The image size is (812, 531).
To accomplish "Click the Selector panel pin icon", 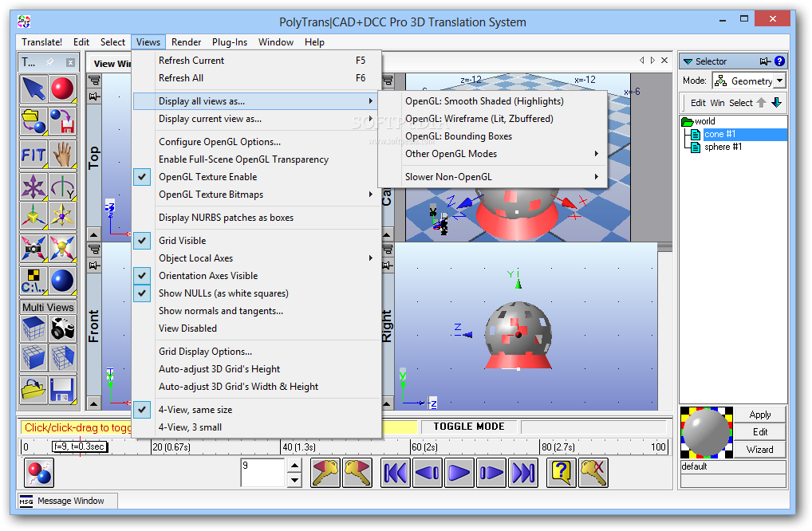I will click(766, 61).
